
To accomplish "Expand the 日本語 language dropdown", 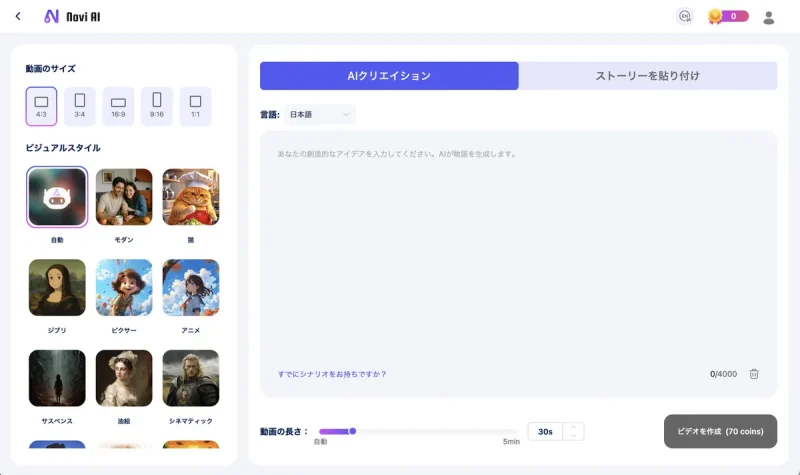I will click(x=320, y=115).
